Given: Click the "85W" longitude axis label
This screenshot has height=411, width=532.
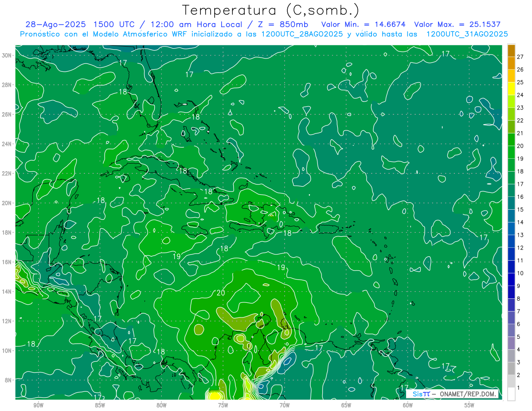Looking at the screenshot, I should tap(100, 405).
